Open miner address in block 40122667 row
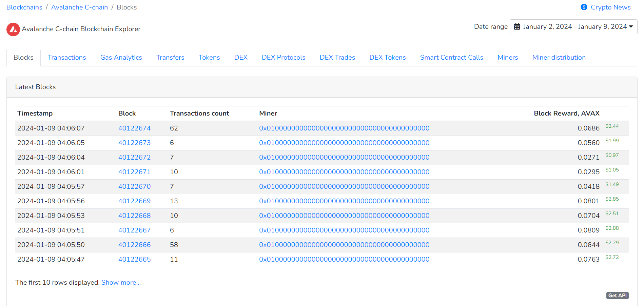The width and height of the screenshot is (644, 306). tap(344, 230)
